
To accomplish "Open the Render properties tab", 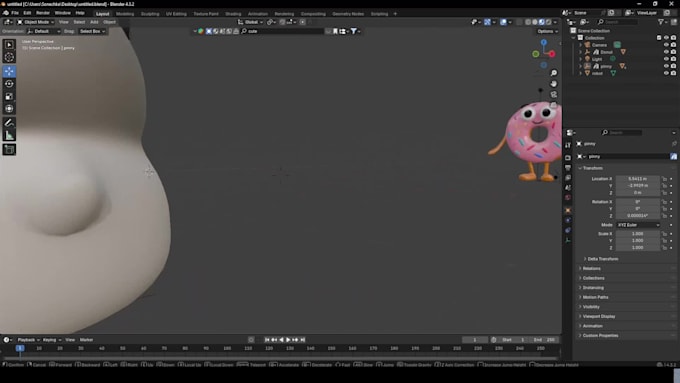I will (x=568, y=157).
